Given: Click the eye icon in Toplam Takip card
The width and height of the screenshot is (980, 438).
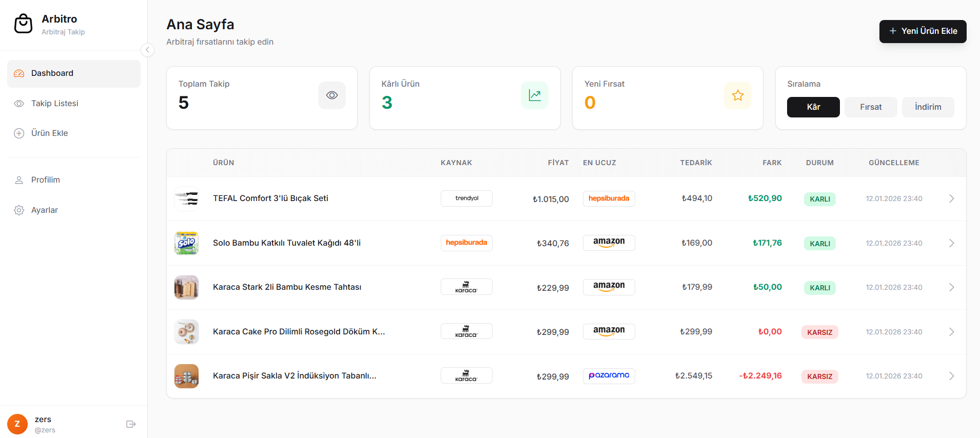Looking at the screenshot, I should (x=332, y=95).
